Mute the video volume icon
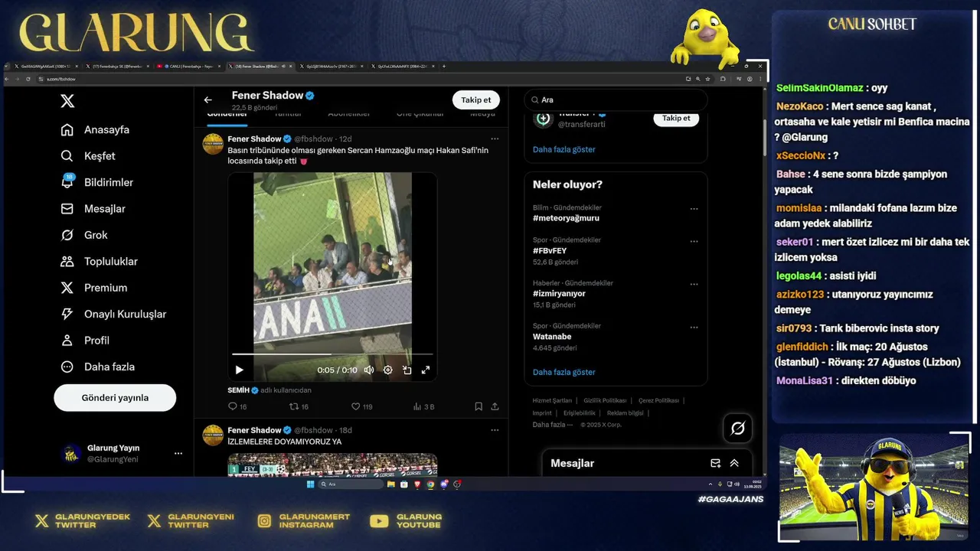 pos(369,370)
